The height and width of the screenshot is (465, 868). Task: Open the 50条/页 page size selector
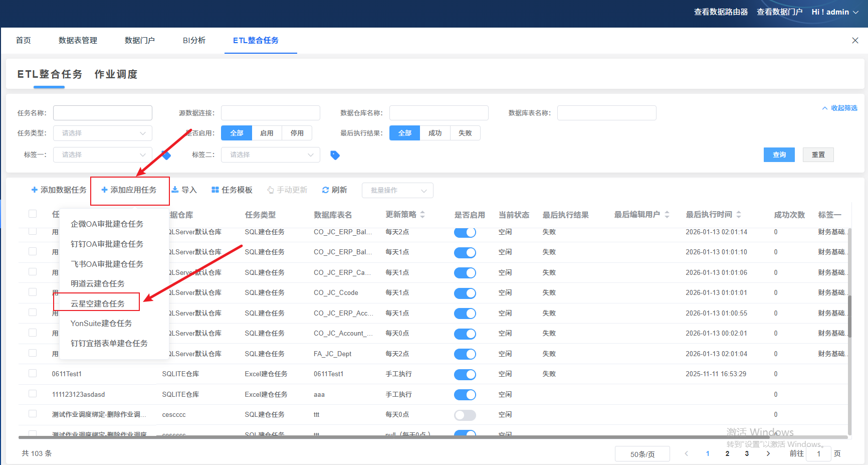click(x=642, y=454)
